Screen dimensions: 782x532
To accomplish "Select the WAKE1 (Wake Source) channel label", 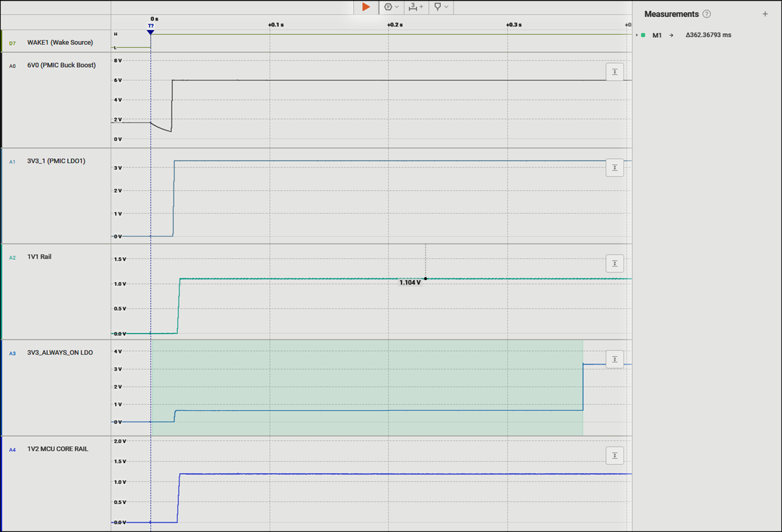I will (60, 43).
